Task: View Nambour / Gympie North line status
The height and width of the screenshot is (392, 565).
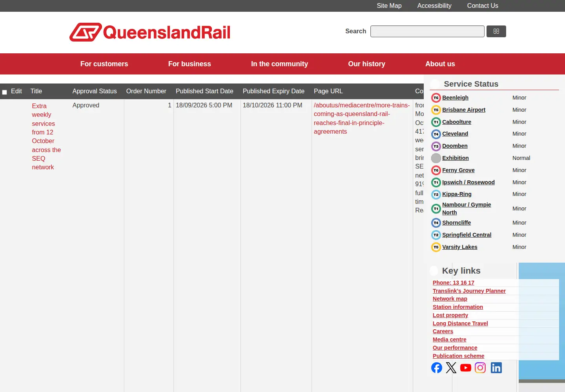Action: [467, 209]
